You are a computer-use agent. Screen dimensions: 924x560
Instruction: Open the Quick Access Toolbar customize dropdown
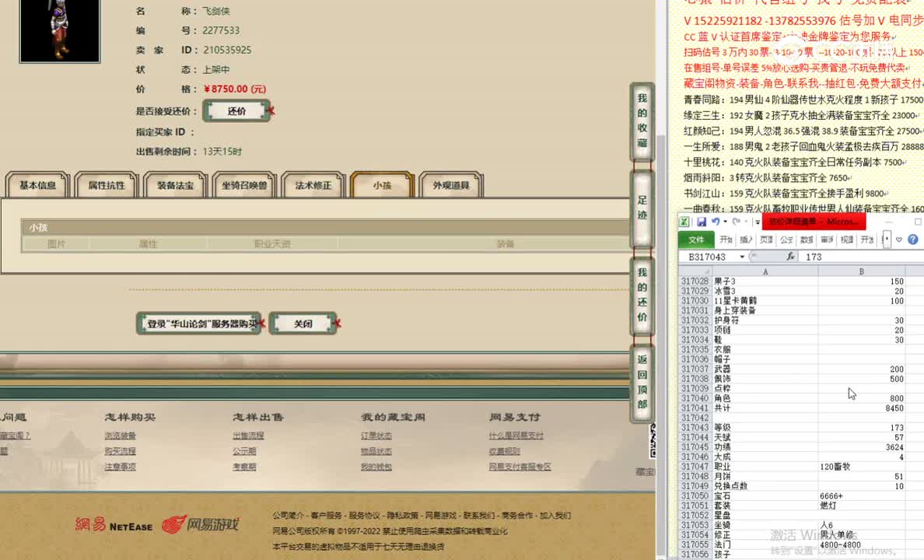point(758,221)
